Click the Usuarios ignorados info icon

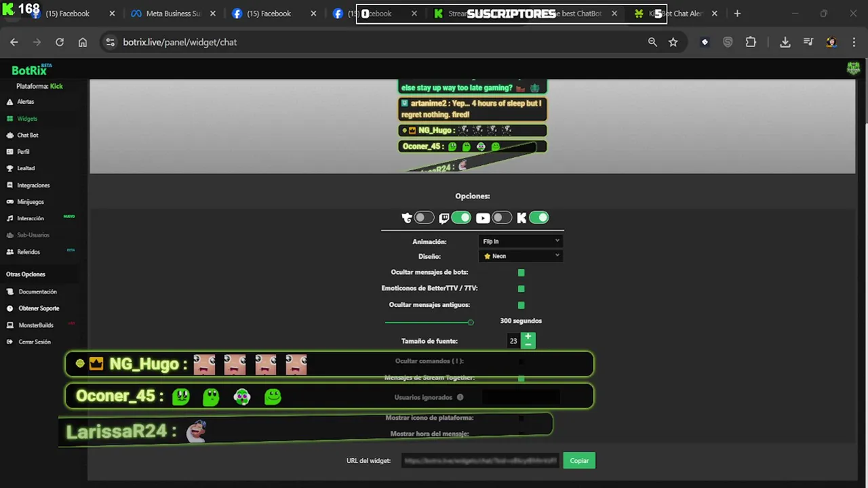click(460, 397)
